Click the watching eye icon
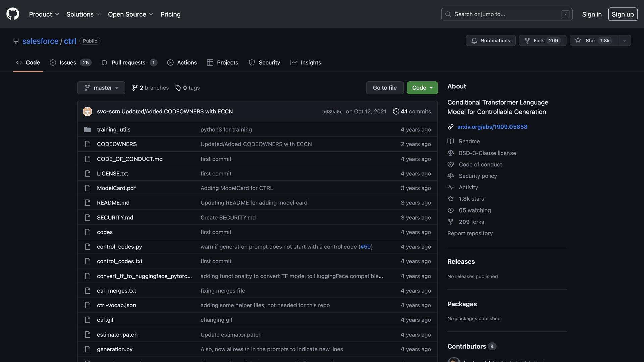644x362 pixels. coord(450,210)
